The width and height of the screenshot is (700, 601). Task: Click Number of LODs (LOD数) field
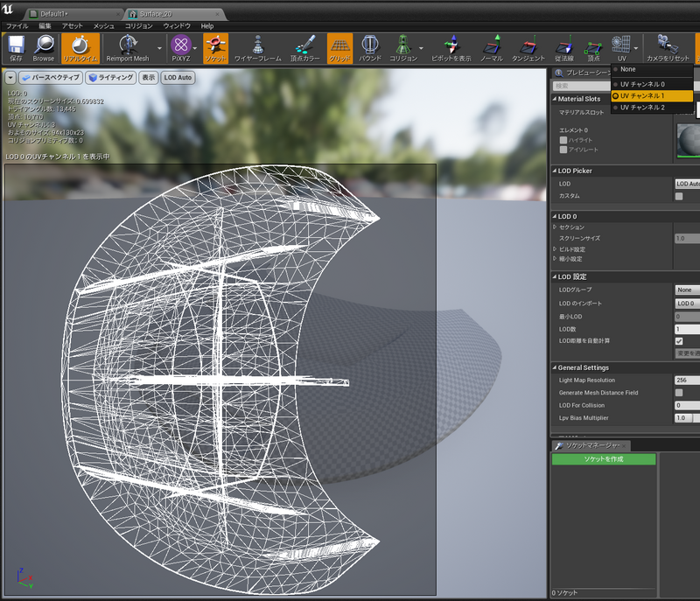[688, 329]
